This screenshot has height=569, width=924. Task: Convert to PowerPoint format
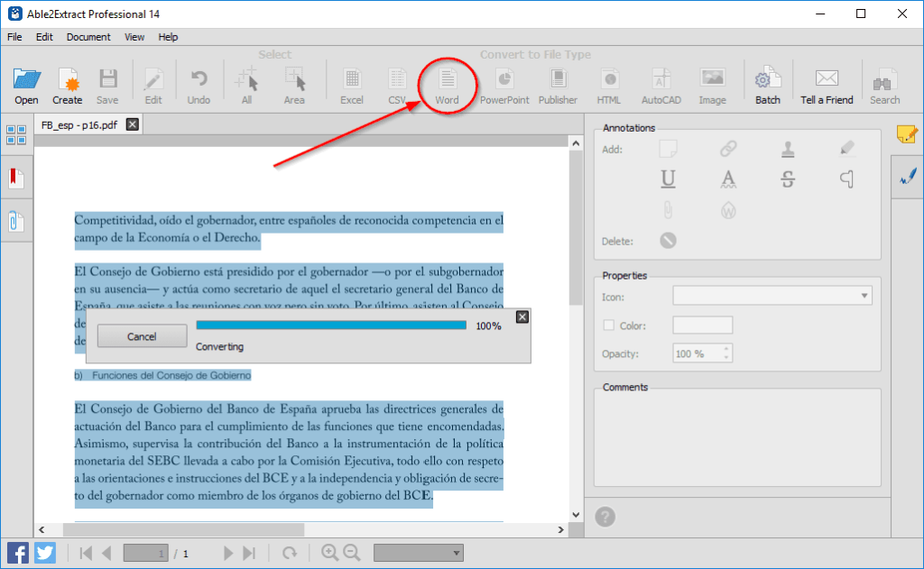504,86
